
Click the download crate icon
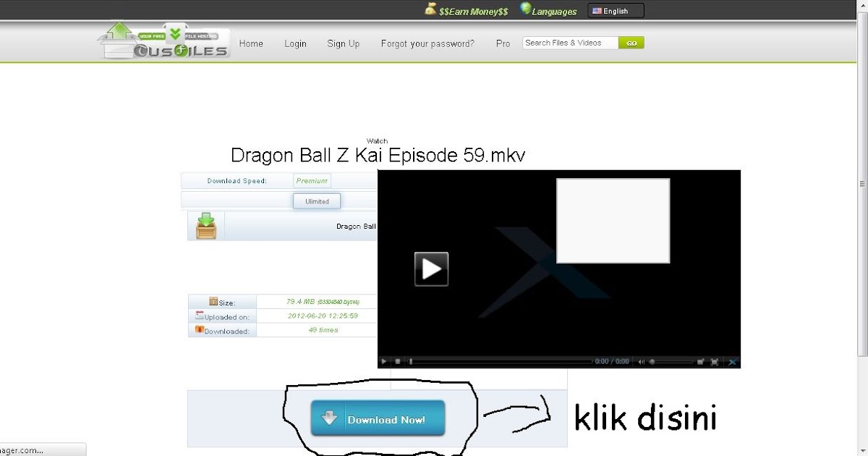pyautogui.click(x=206, y=226)
